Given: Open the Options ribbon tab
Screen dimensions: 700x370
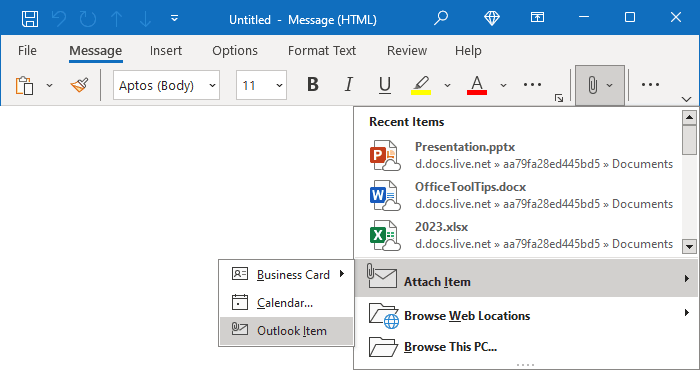Looking at the screenshot, I should coord(235,50).
